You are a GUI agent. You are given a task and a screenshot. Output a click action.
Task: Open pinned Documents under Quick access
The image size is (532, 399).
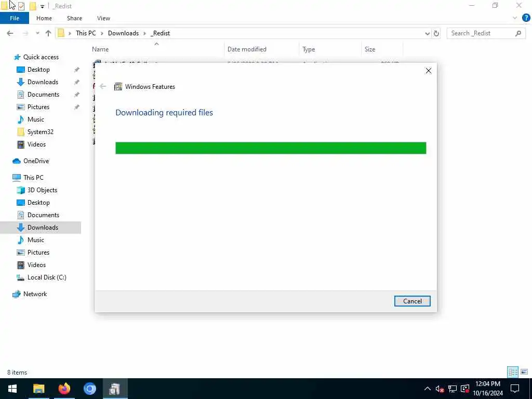(x=43, y=95)
